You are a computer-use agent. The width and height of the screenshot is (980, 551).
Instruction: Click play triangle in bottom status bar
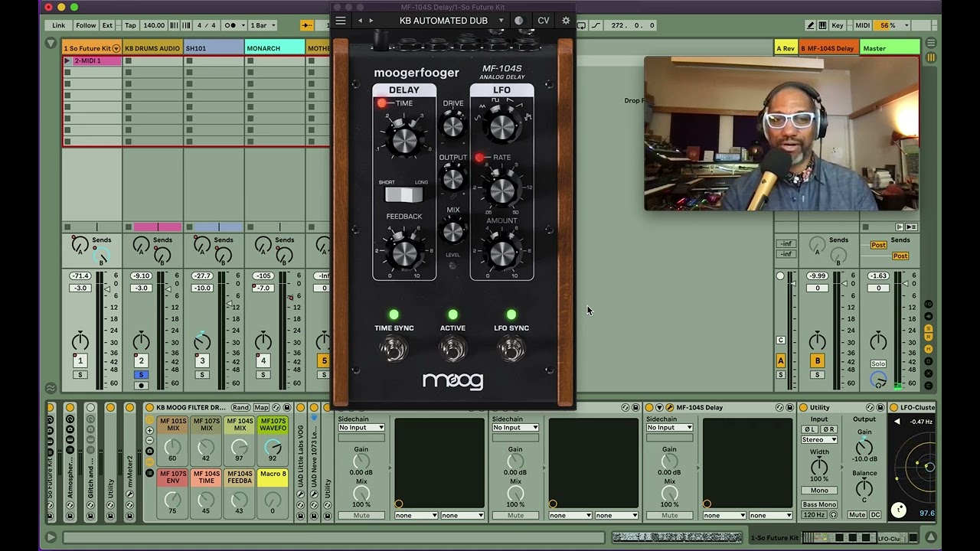coord(51,537)
